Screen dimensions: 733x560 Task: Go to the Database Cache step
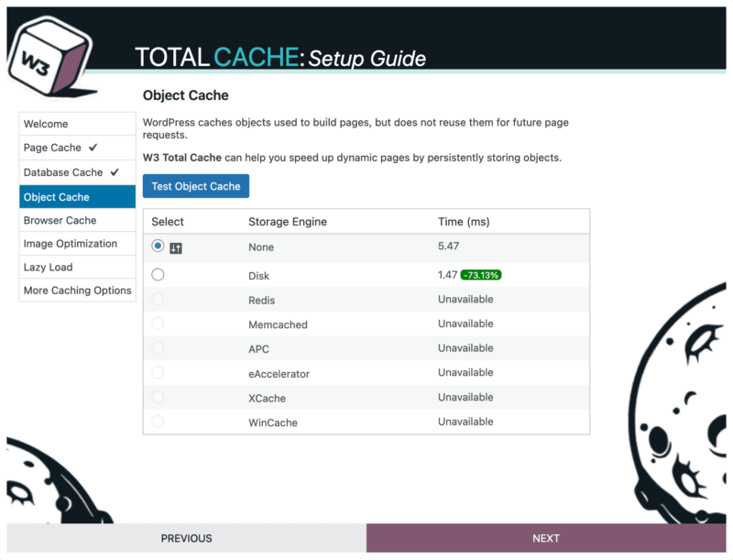77,172
